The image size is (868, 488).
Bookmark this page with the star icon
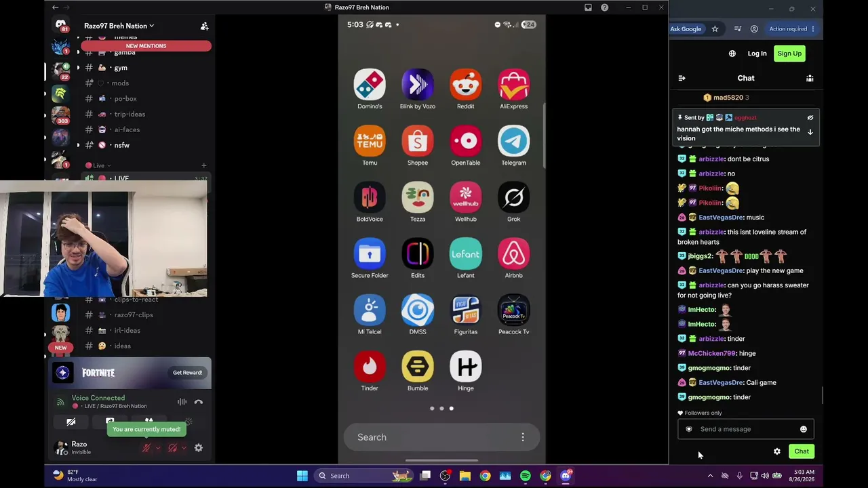pos(715,29)
